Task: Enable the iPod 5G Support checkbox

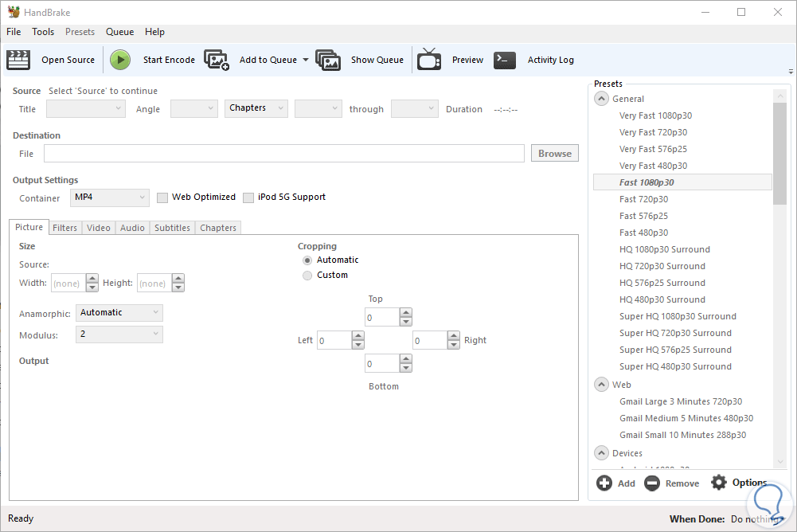Action: (248, 198)
